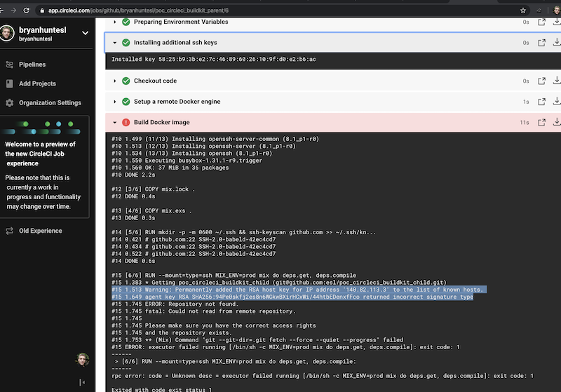Collapse the Installing additional ssh keys step
The width and height of the screenshot is (561, 392).
tap(115, 43)
